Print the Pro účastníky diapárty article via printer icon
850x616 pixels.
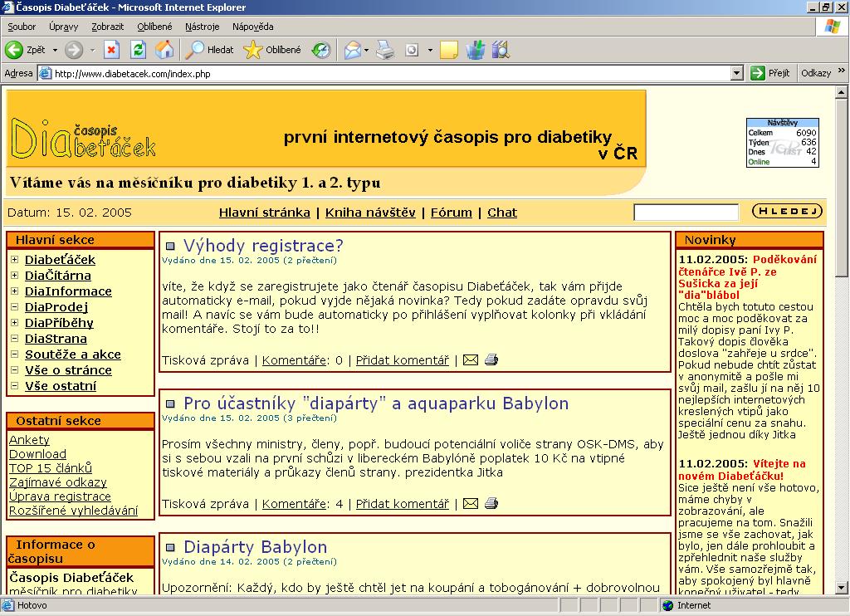tap(491, 503)
